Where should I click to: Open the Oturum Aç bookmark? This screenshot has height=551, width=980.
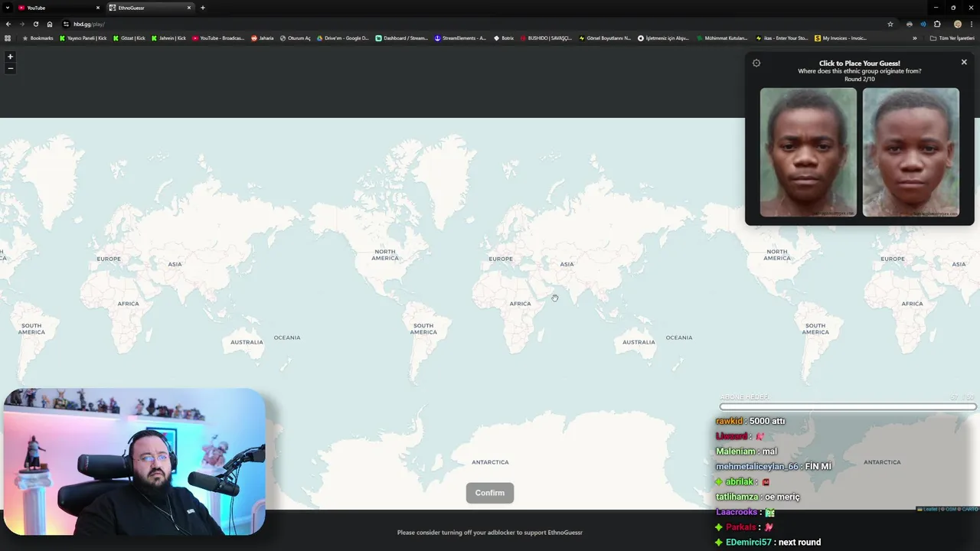coord(296,37)
